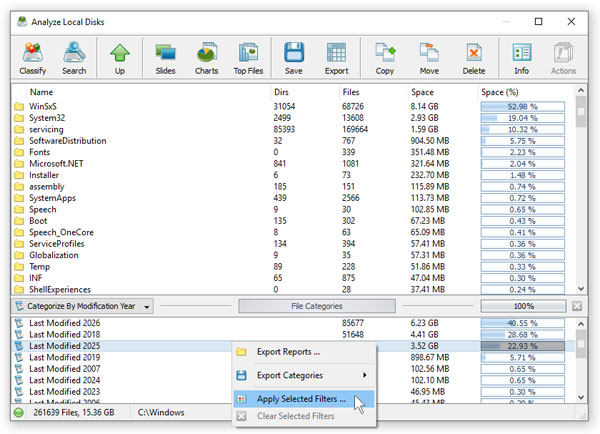
Task: Select the INF folder row
Action: pos(293,278)
